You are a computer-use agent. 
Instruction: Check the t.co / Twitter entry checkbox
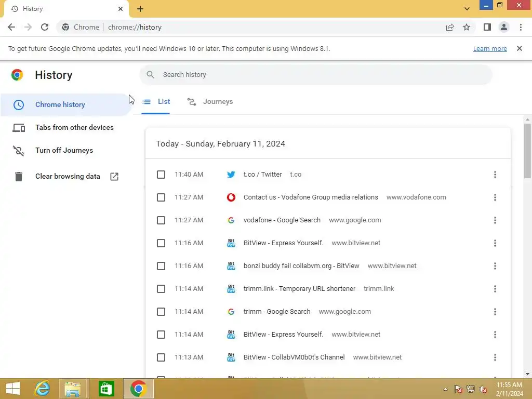[161, 175]
